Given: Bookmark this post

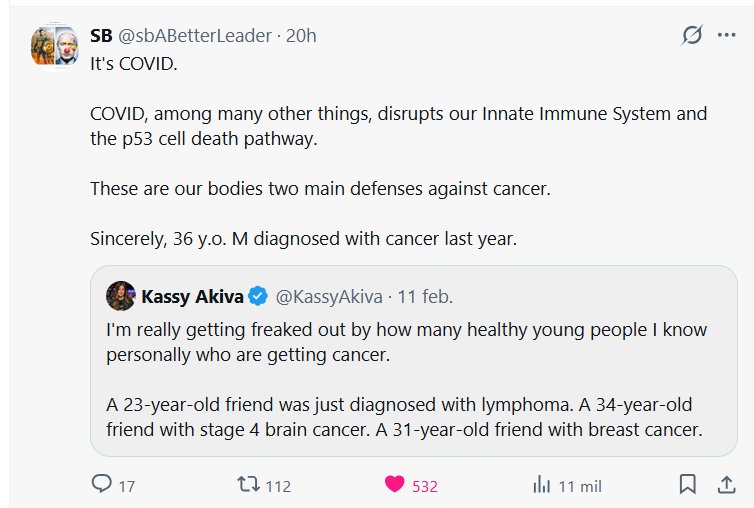Looking at the screenshot, I should click(x=688, y=485).
